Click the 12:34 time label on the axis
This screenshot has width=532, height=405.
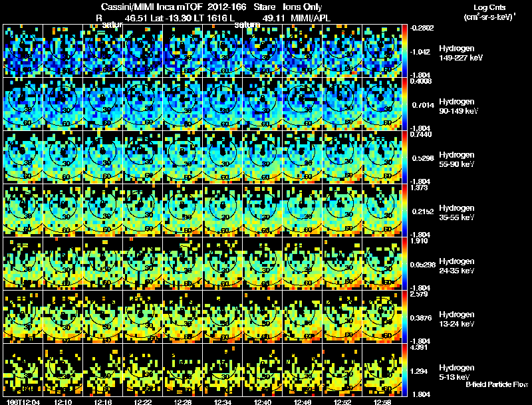(x=223, y=402)
